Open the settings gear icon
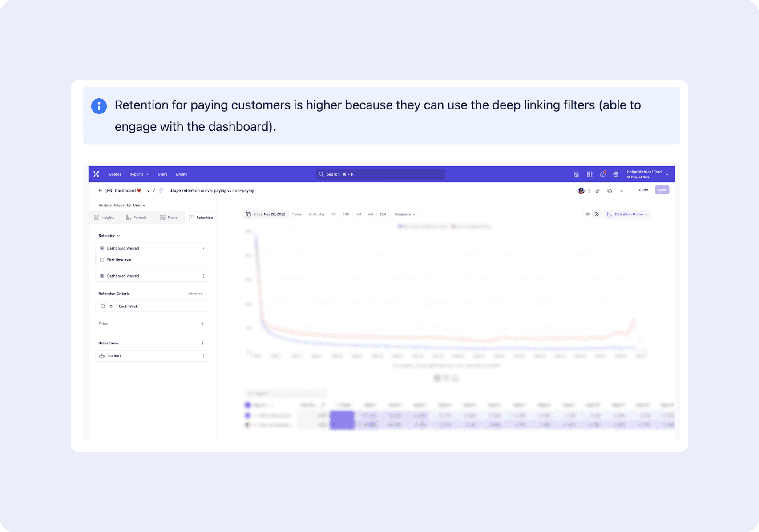This screenshot has width=759, height=532. point(616,174)
